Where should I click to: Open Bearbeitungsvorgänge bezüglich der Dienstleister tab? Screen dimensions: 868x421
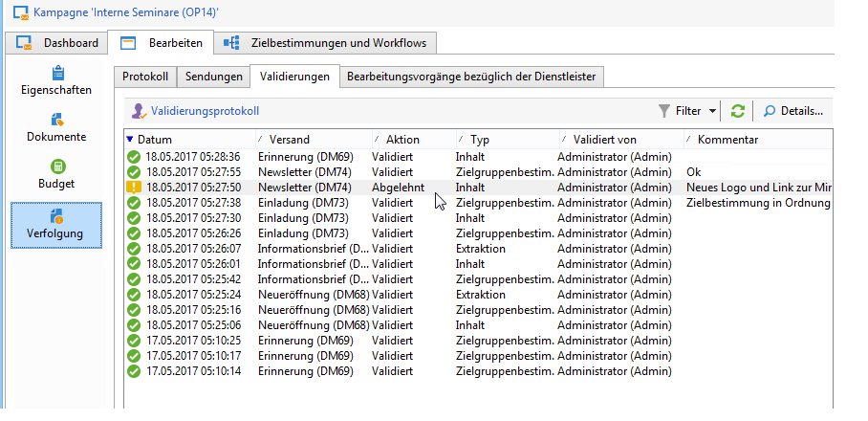472,77
